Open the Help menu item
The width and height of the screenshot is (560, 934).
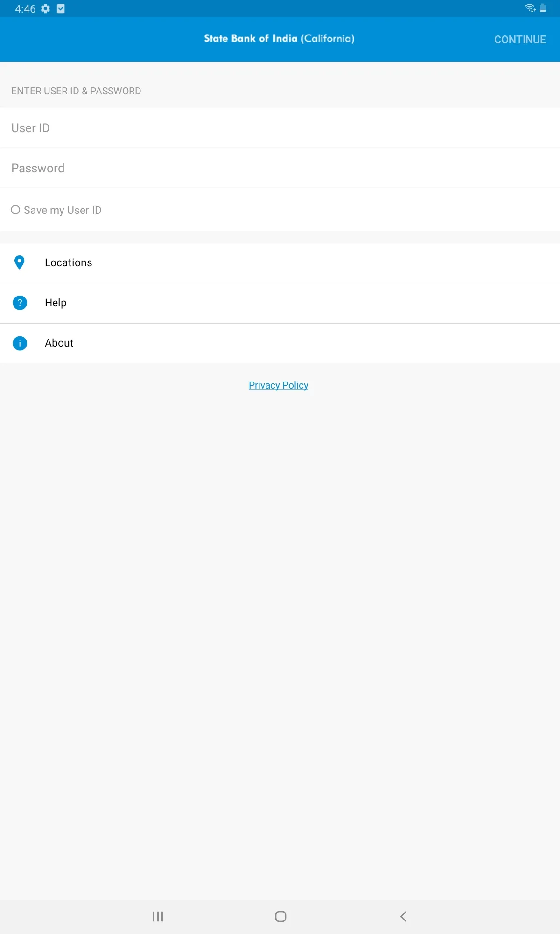280,303
